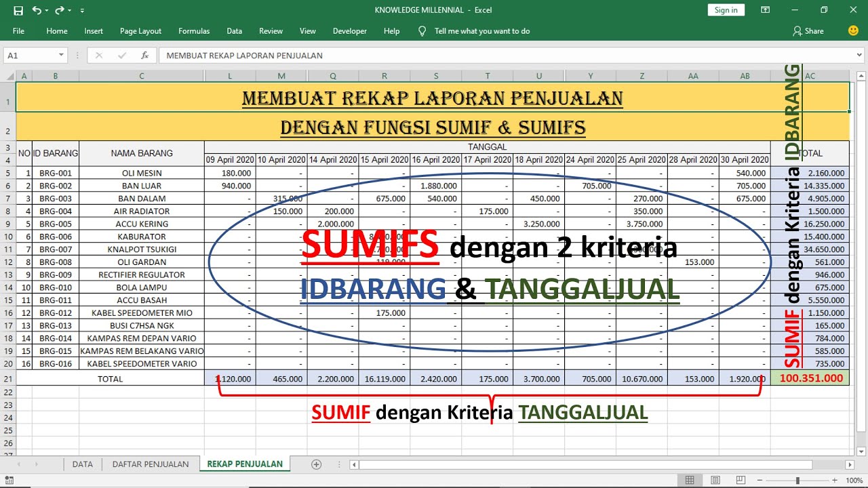
Task: Click the Cancel formula X icon
Action: coord(98,56)
